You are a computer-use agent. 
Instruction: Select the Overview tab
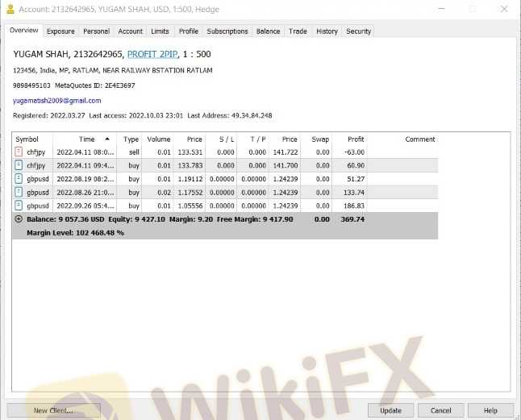point(23,30)
